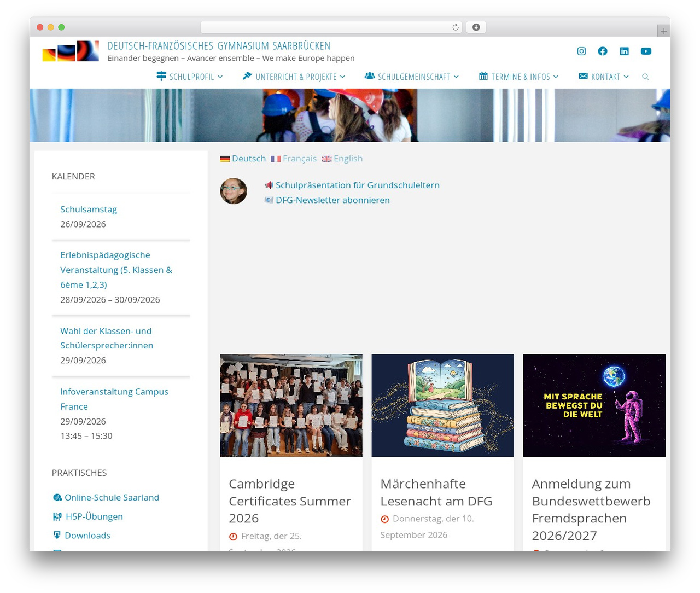
Task: Click the round child avatar picture
Action: click(234, 191)
